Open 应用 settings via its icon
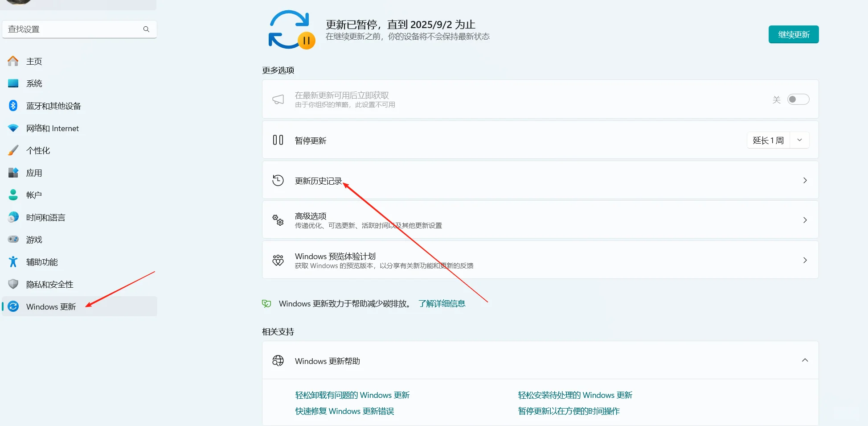 click(13, 173)
